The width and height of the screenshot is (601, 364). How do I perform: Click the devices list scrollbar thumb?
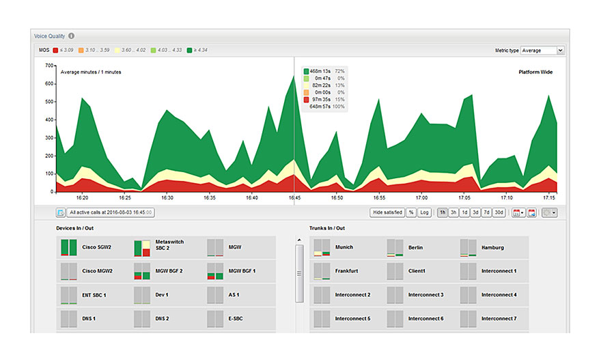(x=299, y=274)
